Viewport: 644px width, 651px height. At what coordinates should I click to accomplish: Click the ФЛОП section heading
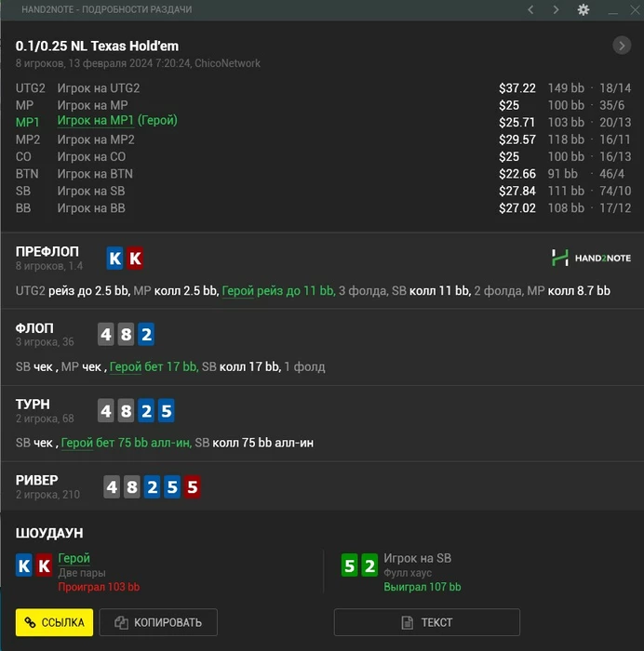point(34,328)
